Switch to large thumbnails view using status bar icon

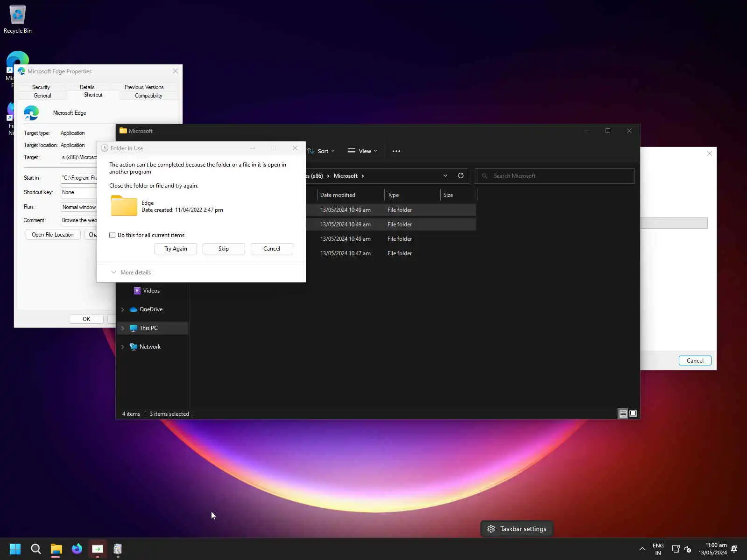point(633,414)
